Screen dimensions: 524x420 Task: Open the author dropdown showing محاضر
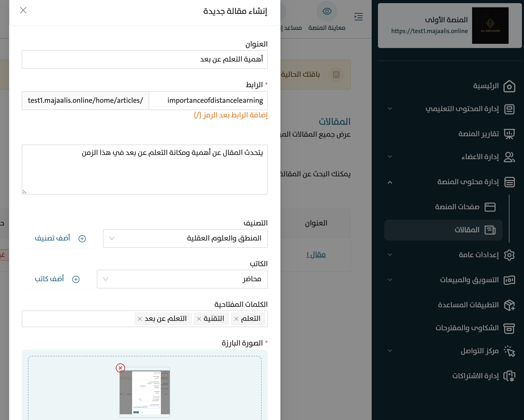[182, 279]
